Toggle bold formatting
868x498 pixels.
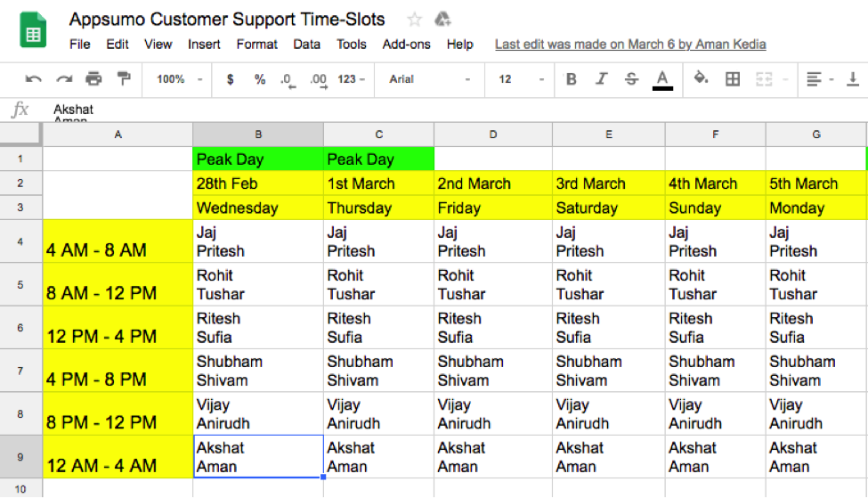tap(571, 79)
